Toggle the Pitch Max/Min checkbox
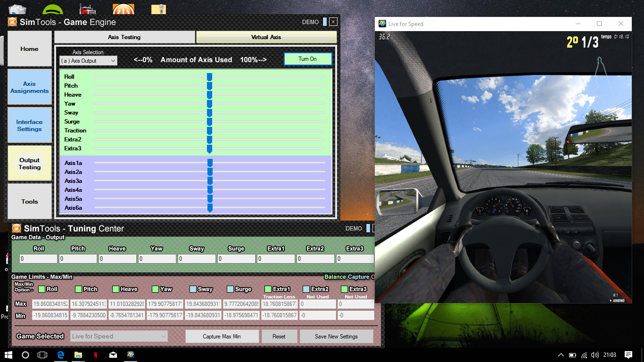Viewport: 644px width, 362px height. 78,289
